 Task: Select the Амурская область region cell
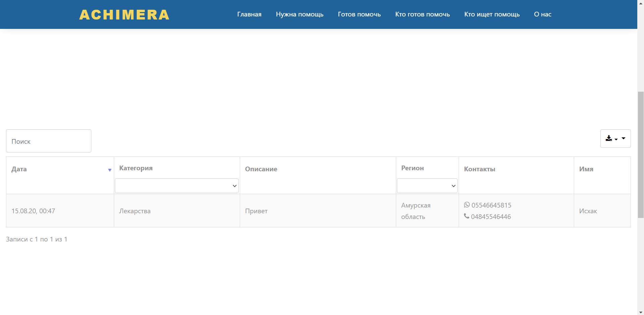[427, 211]
